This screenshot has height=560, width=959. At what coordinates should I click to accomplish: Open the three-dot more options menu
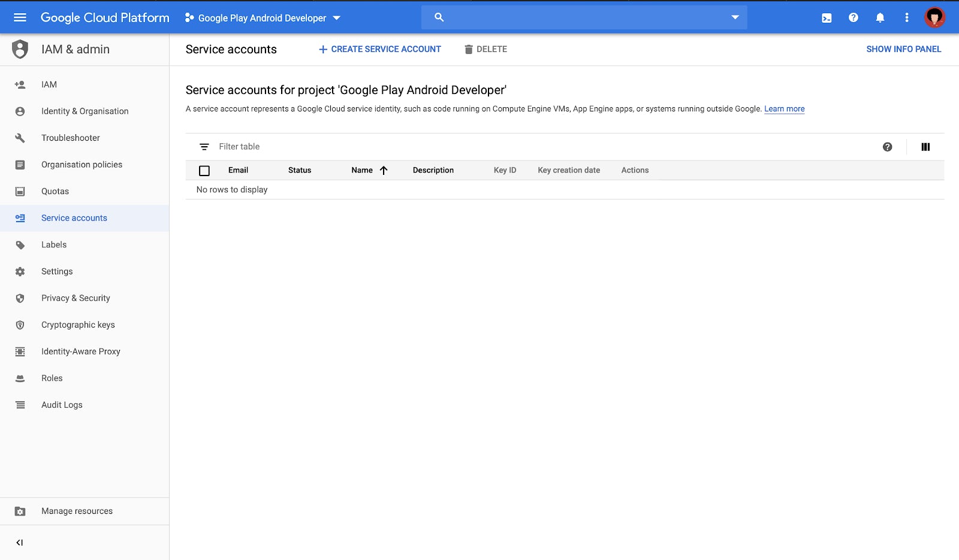[x=906, y=18]
